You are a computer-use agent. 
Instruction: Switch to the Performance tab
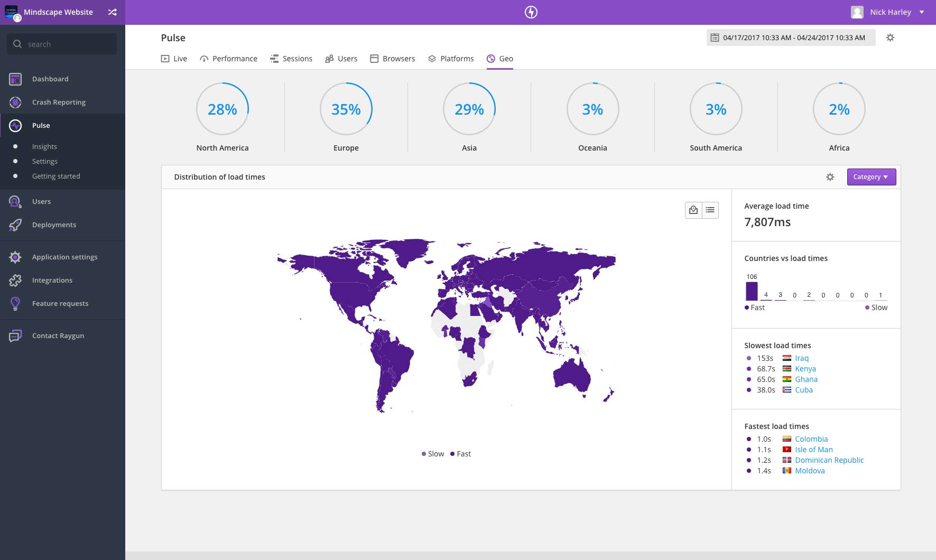tap(228, 59)
